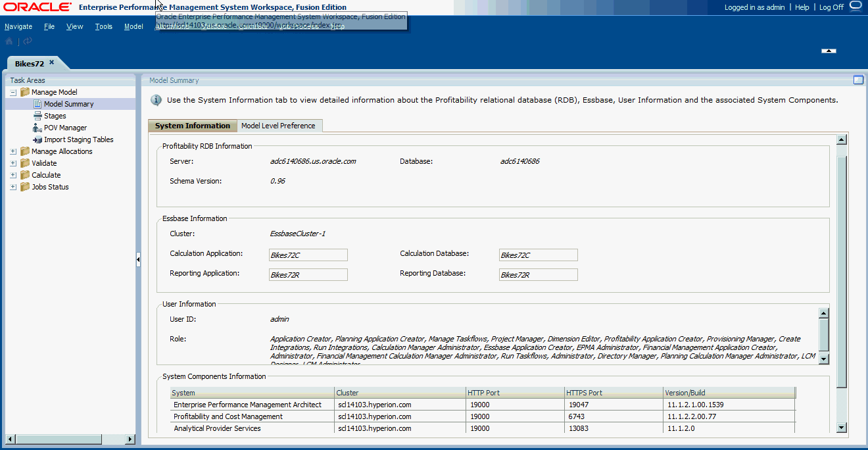Click the home icon in the toolbar
Viewport: 868px width, 450px height.
9,41
